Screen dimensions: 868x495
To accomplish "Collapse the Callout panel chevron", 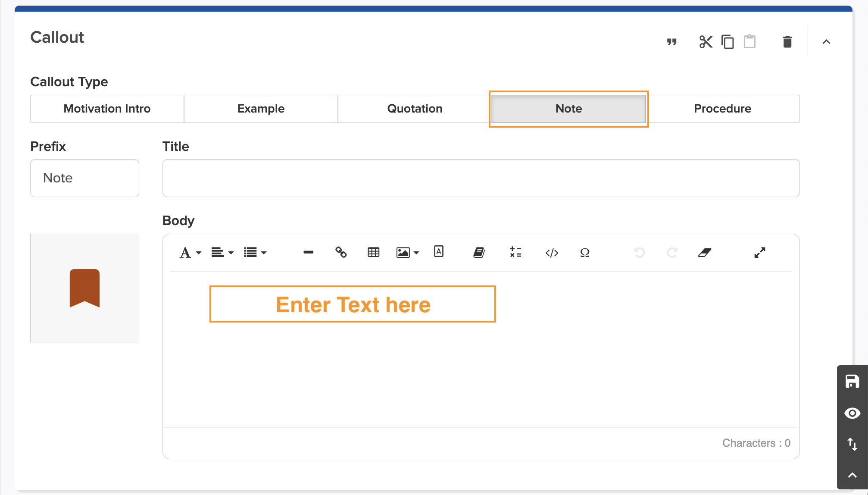I will coord(826,42).
